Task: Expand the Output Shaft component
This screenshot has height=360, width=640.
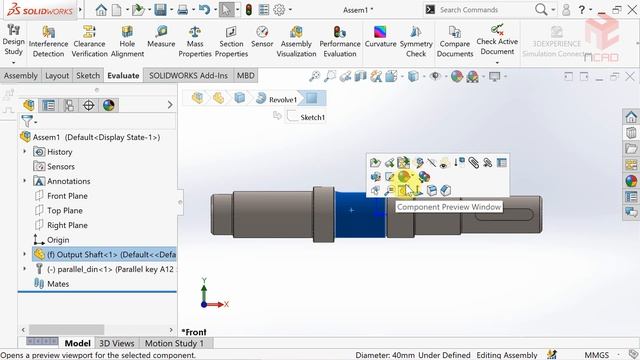Action: tap(24, 254)
